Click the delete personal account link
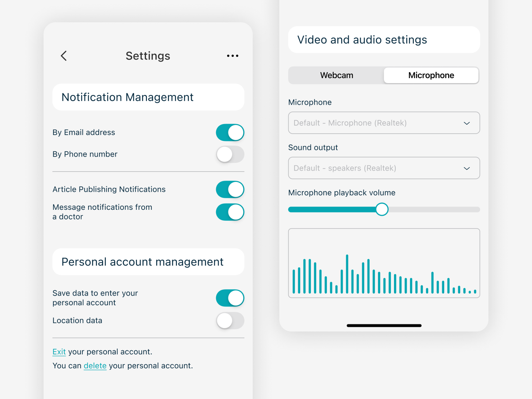532x399 pixels. (95, 365)
